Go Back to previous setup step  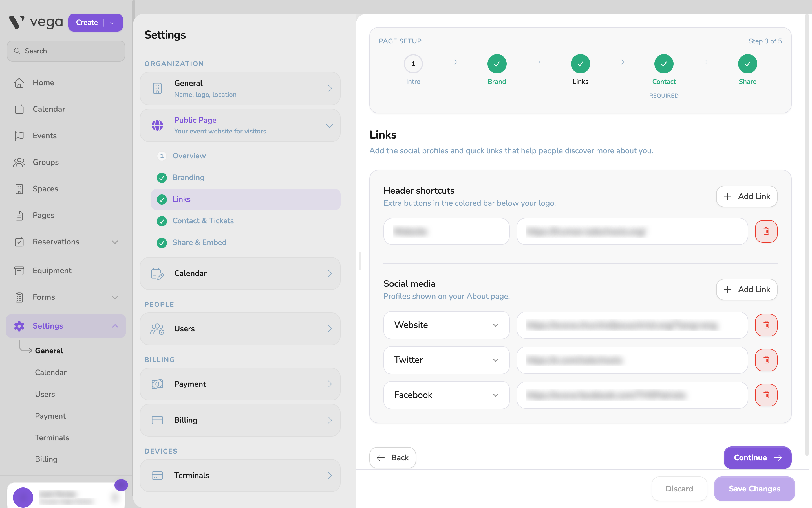392,457
